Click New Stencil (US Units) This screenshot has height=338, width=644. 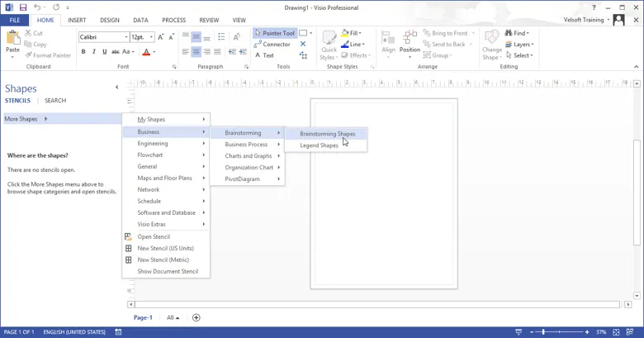click(166, 248)
